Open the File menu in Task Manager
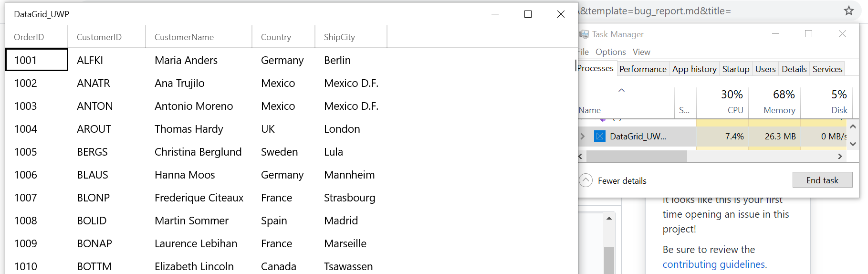This screenshot has width=868, height=274. 583,52
